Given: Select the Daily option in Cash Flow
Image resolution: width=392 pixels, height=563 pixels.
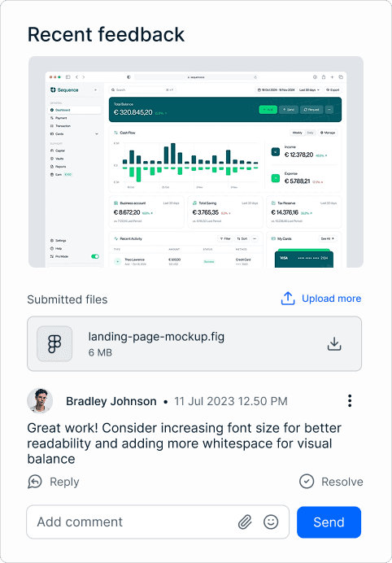Looking at the screenshot, I should [x=310, y=133].
